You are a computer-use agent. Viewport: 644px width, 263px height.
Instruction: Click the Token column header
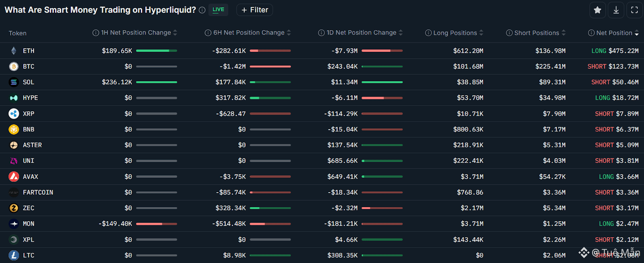(18, 33)
